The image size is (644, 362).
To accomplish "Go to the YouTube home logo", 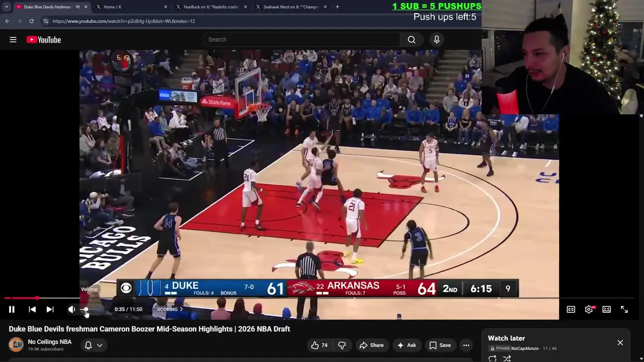I will (44, 40).
